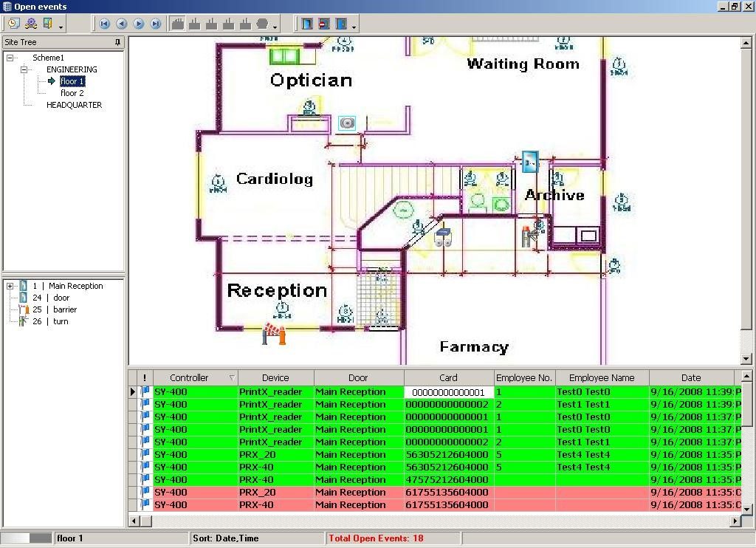Click the event grid horizontal scrollbar right arrow
Image resolution: width=756 pixels, height=548 pixels.
pyautogui.click(x=735, y=521)
